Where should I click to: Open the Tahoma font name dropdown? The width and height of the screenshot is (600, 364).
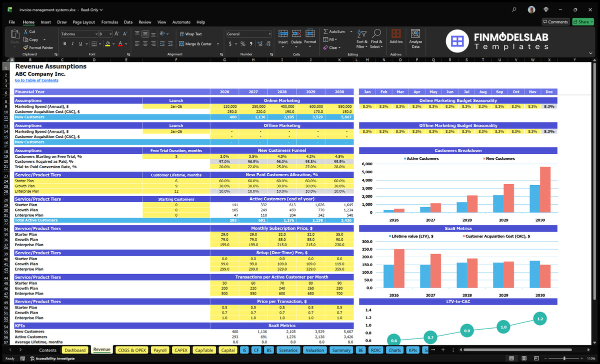point(96,34)
